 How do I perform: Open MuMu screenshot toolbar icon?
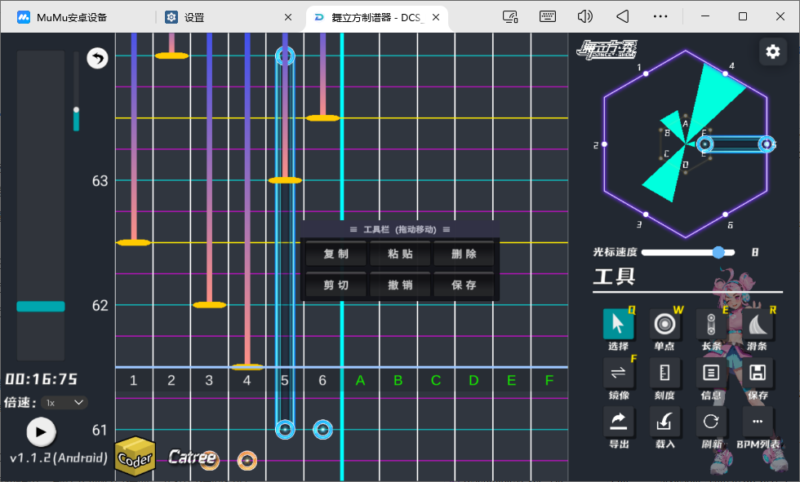pos(510,17)
